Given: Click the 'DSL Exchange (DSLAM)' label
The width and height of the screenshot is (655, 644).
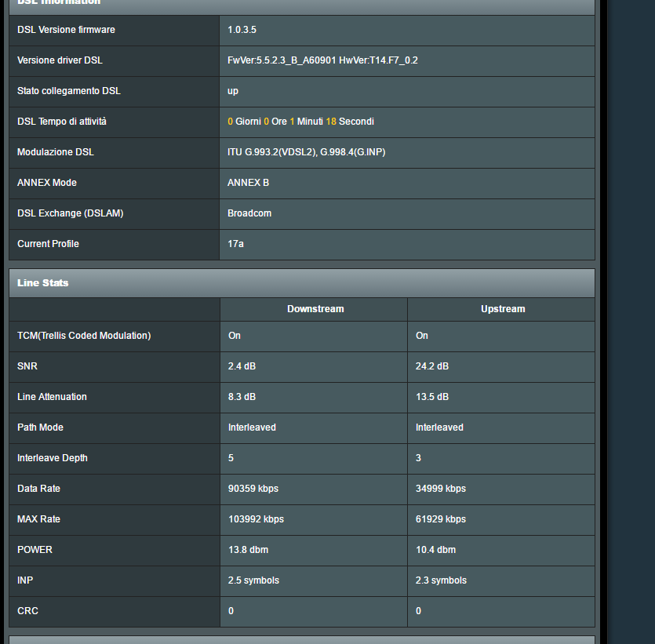Looking at the screenshot, I should 70,213.
